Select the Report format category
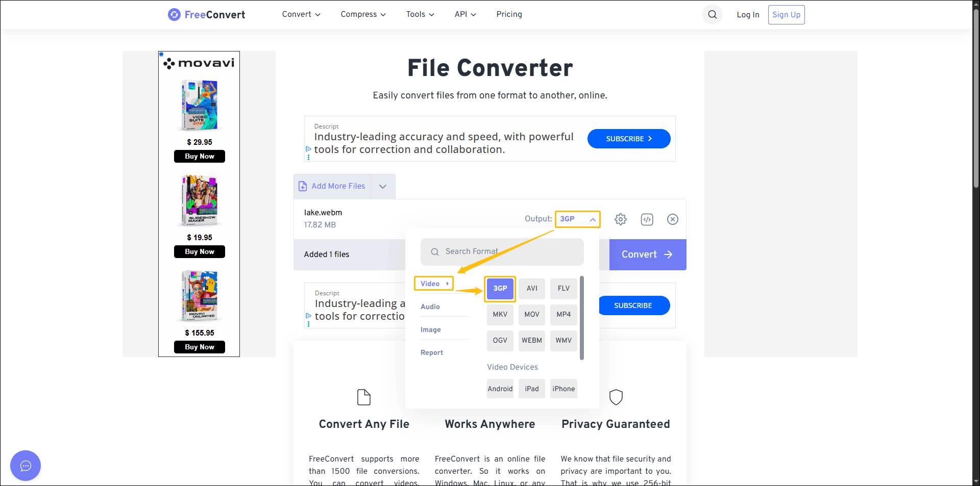The image size is (980, 486). [x=432, y=352]
